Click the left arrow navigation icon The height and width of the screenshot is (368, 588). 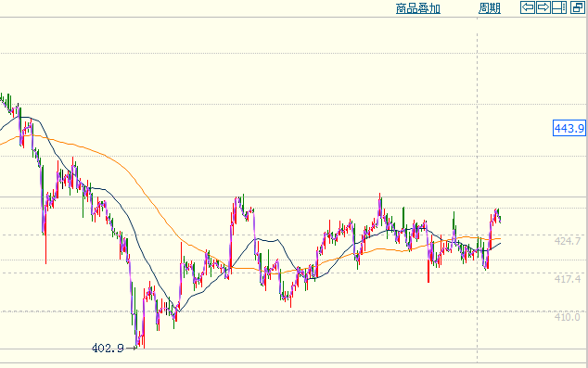528,7
